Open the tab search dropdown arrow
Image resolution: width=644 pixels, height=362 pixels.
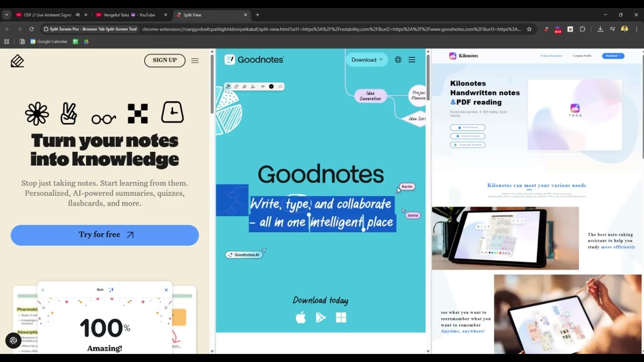[7, 15]
